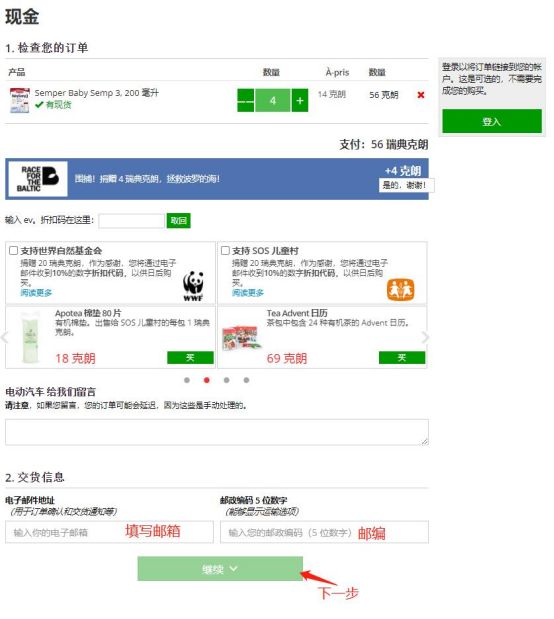Show next products with right carousel arrow
This screenshot has height=619, width=554.
tap(425, 338)
